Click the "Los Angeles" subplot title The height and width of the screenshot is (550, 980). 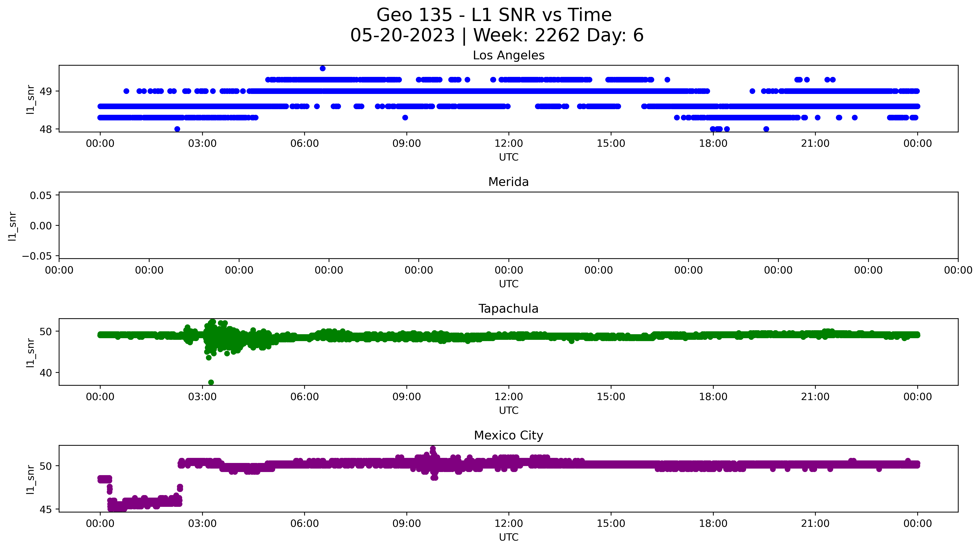point(509,55)
